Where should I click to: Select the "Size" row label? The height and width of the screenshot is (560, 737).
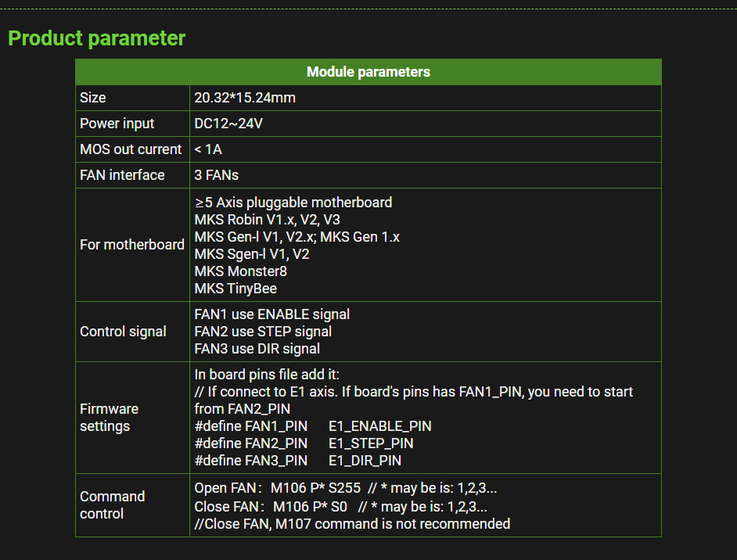pos(93,98)
